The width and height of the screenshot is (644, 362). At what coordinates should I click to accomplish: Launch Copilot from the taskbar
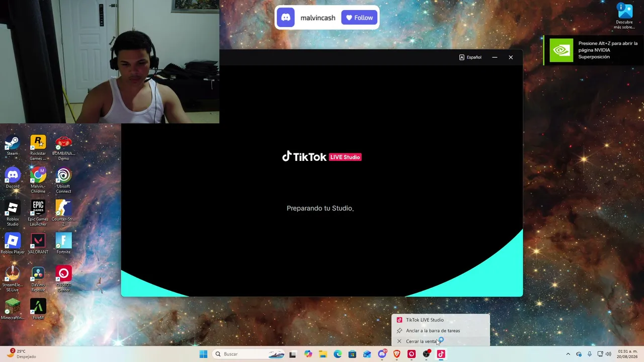point(308,354)
